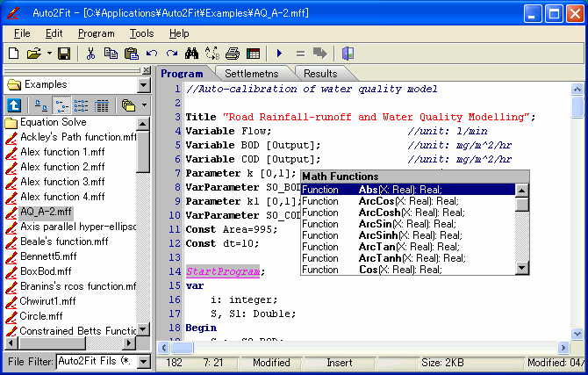Click the exit door toolbar icon
Image resolution: width=588 pixels, height=375 pixels.
point(348,54)
